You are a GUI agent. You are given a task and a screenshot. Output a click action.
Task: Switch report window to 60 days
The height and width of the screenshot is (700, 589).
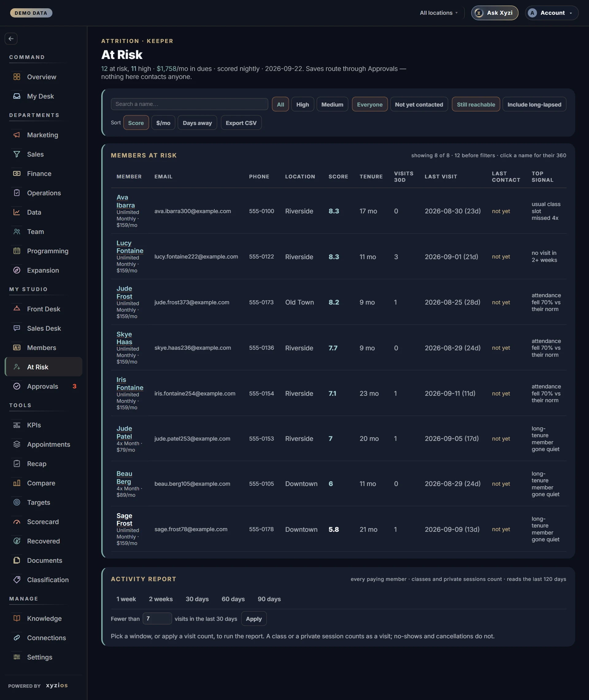tap(233, 599)
